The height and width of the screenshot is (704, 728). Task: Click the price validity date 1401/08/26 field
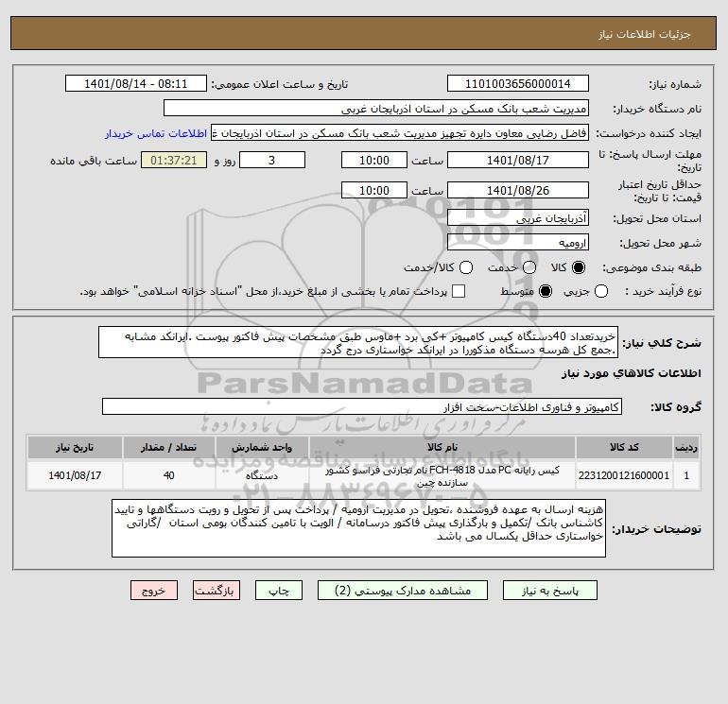[518, 190]
